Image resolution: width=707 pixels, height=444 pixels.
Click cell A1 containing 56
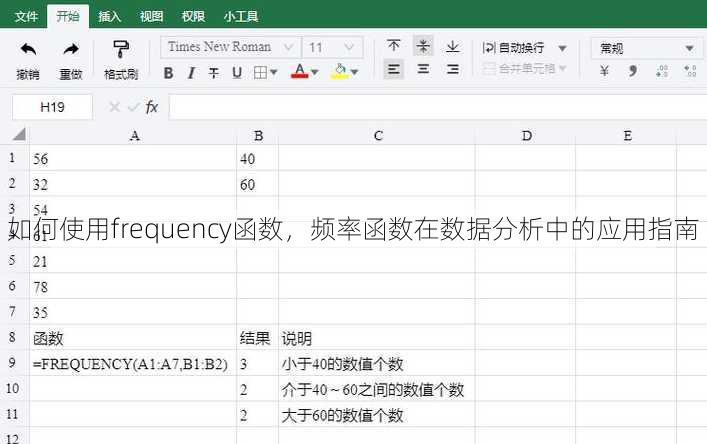point(133,158)
